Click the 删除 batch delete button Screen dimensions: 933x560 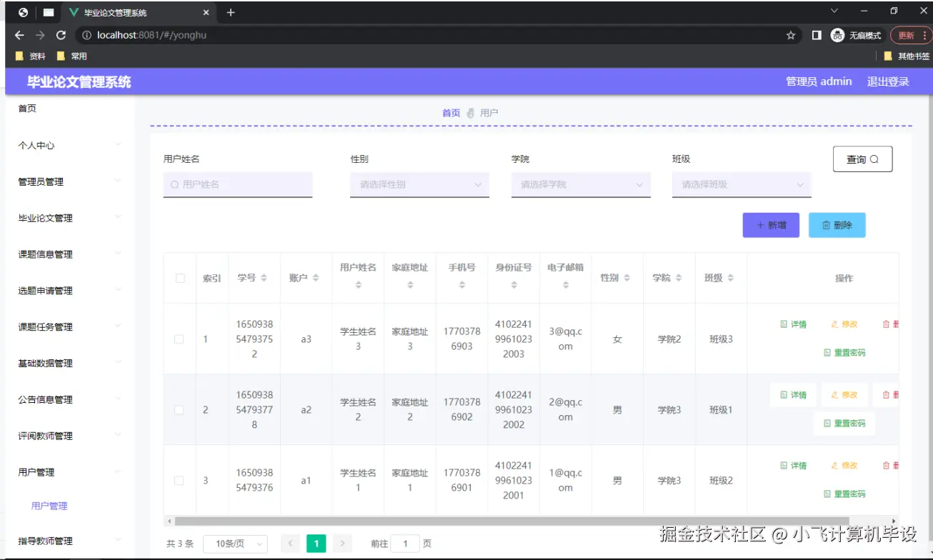837,225
